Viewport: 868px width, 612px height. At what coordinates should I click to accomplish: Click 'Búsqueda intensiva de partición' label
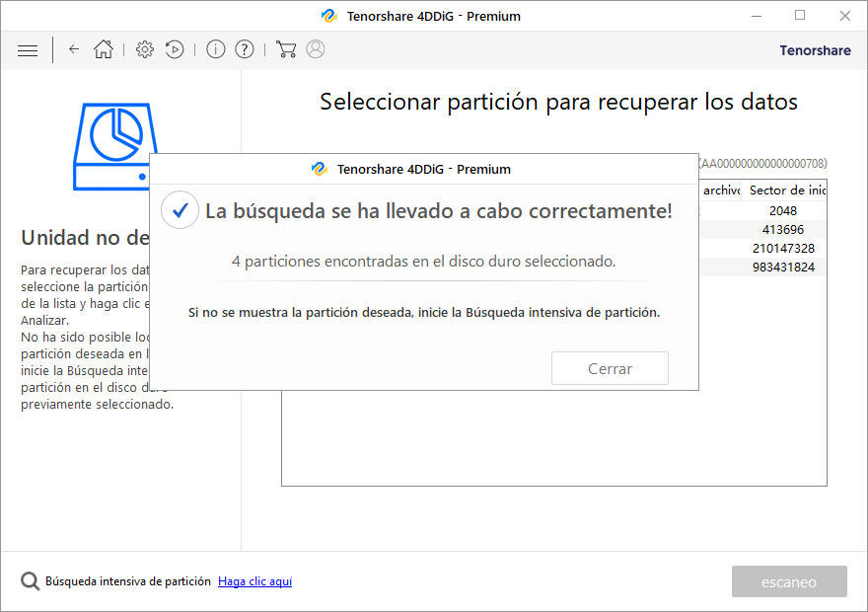[x=128, y=581]
